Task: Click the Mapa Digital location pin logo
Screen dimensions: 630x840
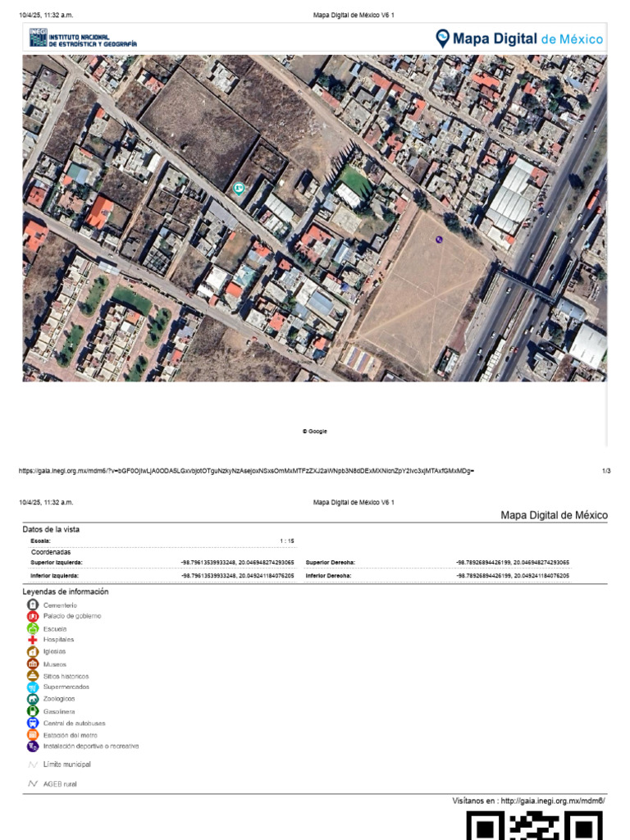Action: click(x=442, y=39)
